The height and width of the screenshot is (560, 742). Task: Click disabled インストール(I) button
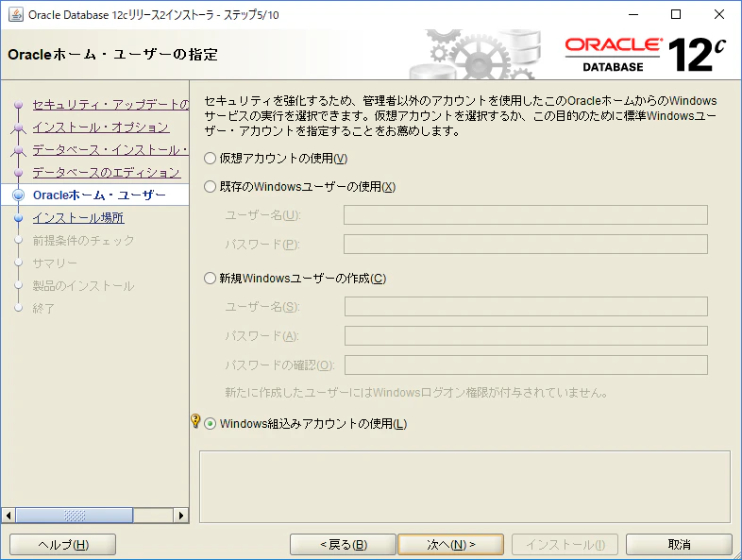(x=565, y=544)
